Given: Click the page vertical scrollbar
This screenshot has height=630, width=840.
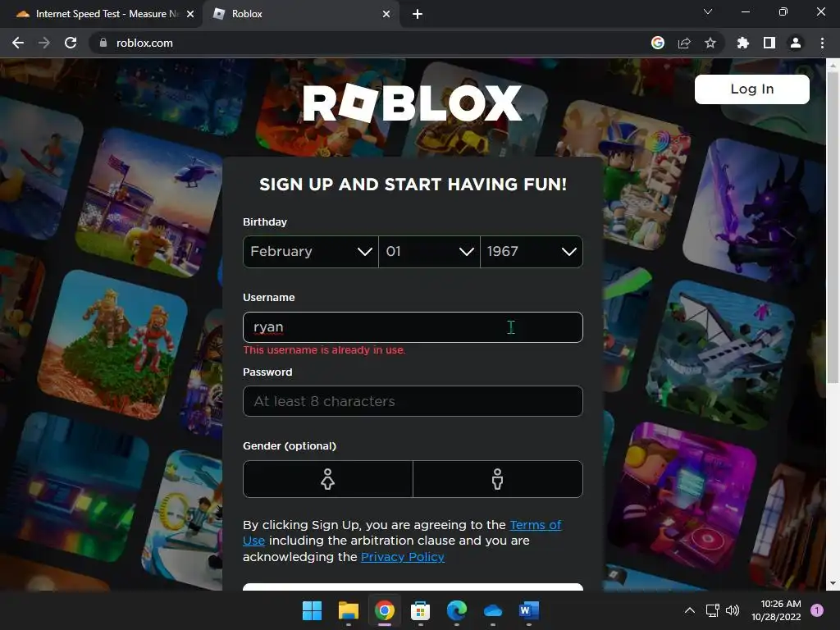Looking at the screenshot, I should point(833,228).
